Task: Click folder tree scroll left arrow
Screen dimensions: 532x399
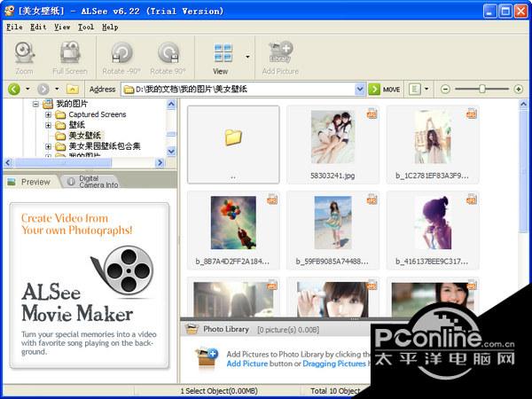Action: 9,163
